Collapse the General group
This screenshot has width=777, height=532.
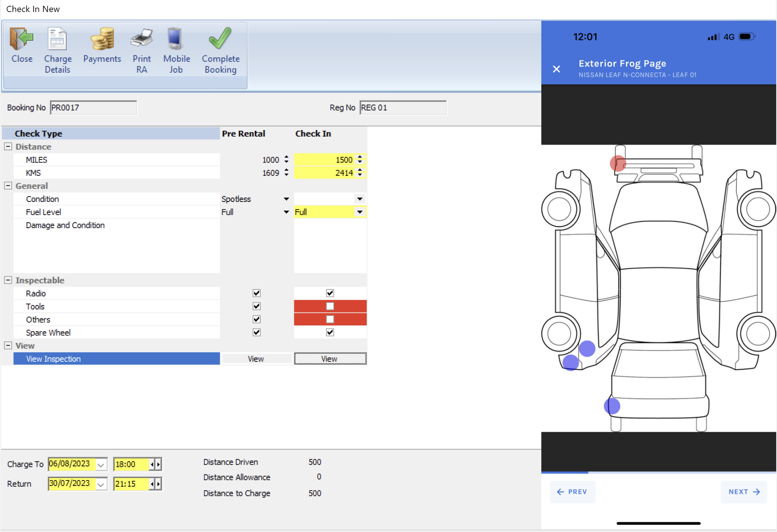coord(8,186)
